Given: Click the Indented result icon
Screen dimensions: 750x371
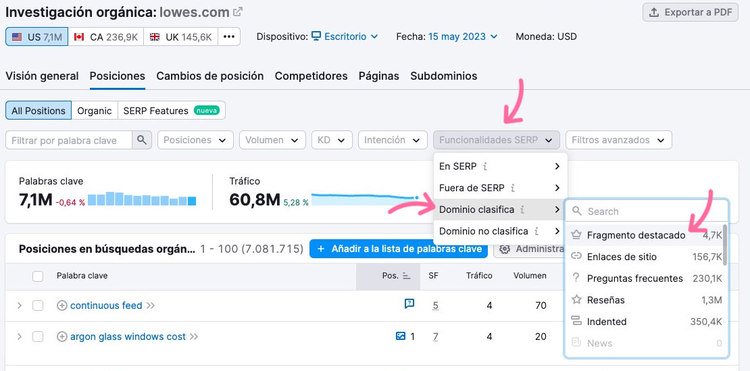Looking at the screenshot, I should click(x=576, y=321).
